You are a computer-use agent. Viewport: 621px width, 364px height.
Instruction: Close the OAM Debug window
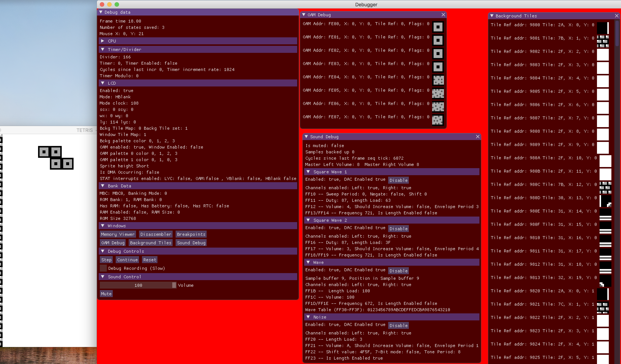click(443, 15)
